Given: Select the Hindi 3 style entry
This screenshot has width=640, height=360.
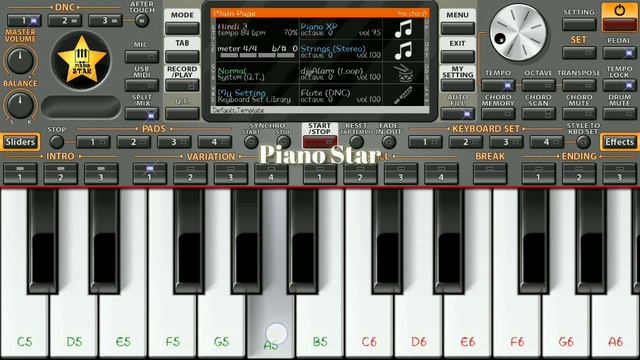Looking at the screenshot, I should [x=257, y=29].
